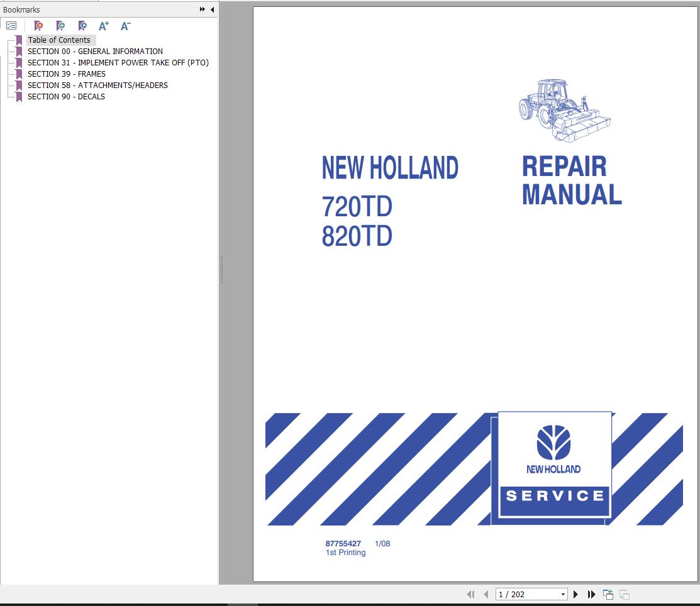
Task: Go to the first page
Action: pyautogui.click(x=470, y=595)
